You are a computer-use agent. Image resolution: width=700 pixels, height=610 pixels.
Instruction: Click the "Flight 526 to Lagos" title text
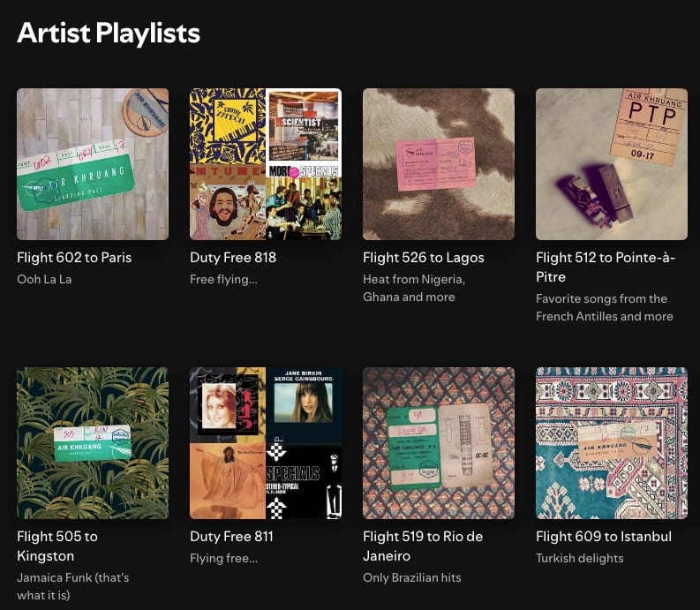424,258
